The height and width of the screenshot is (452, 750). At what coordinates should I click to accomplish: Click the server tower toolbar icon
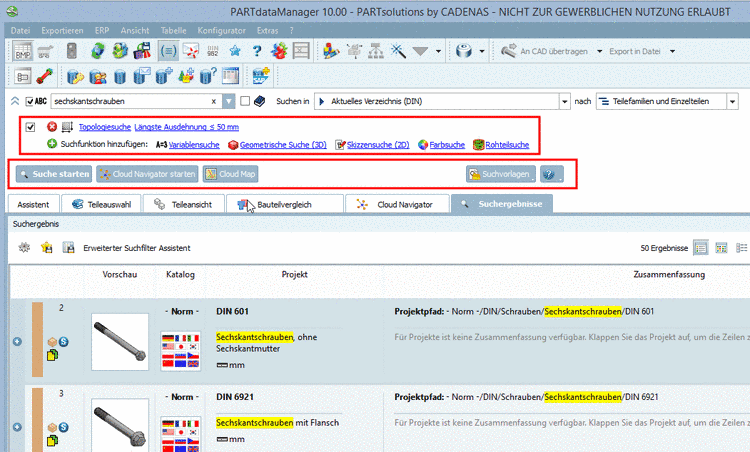tap(72, 51)
